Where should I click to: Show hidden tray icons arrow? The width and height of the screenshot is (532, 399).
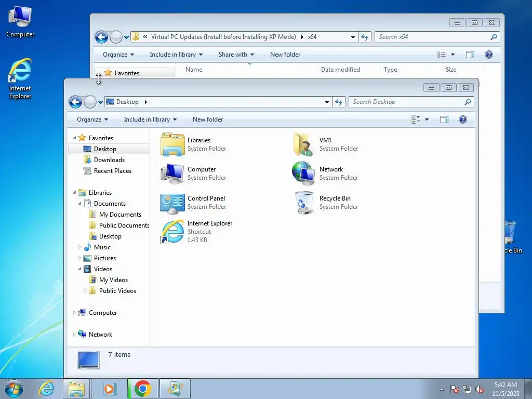[442, 389]
